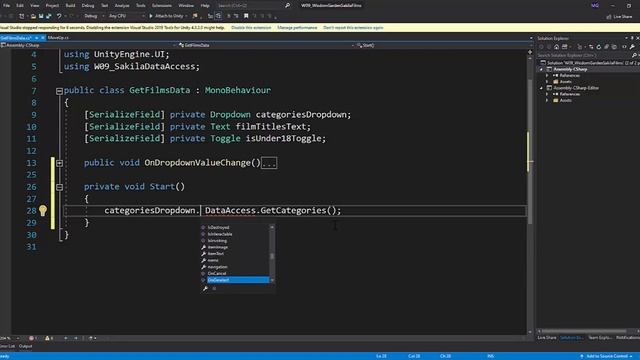
Task: Select the highlighted OnDeselect IntelliSense item
Action: tap(238, 280)
